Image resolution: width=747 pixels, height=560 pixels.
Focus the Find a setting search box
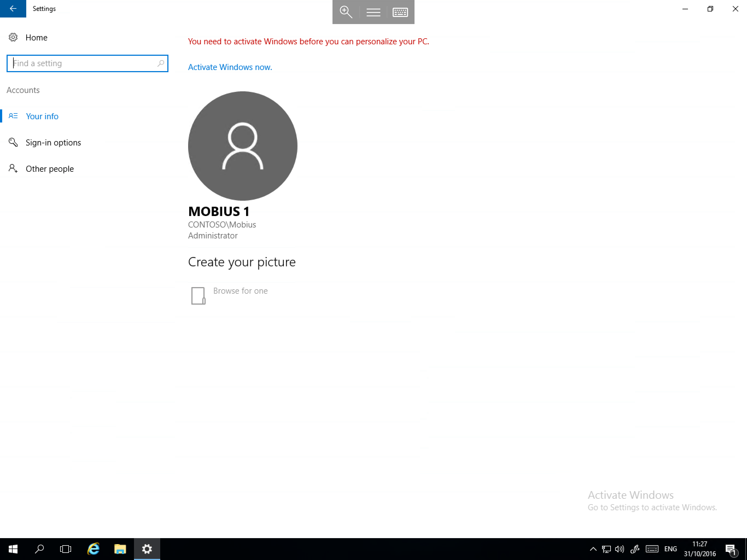pyautogui.click(x=87, y=63)
